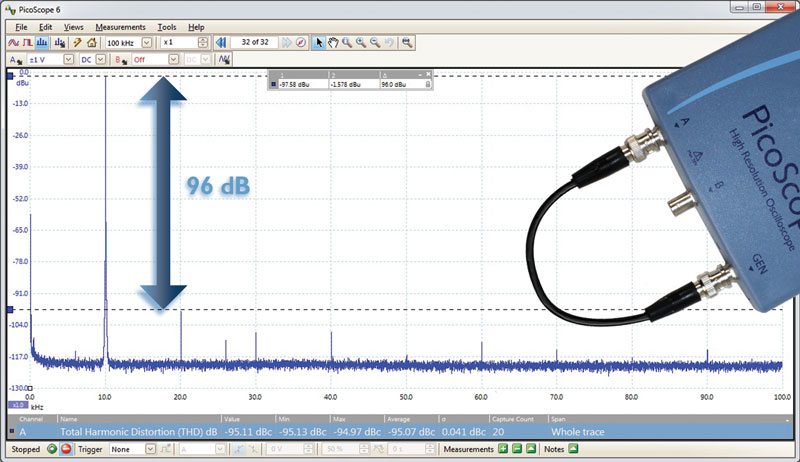Screen dimensions: 800x462
Task: Open Trigger mode None dropdown
Action: 150,450
